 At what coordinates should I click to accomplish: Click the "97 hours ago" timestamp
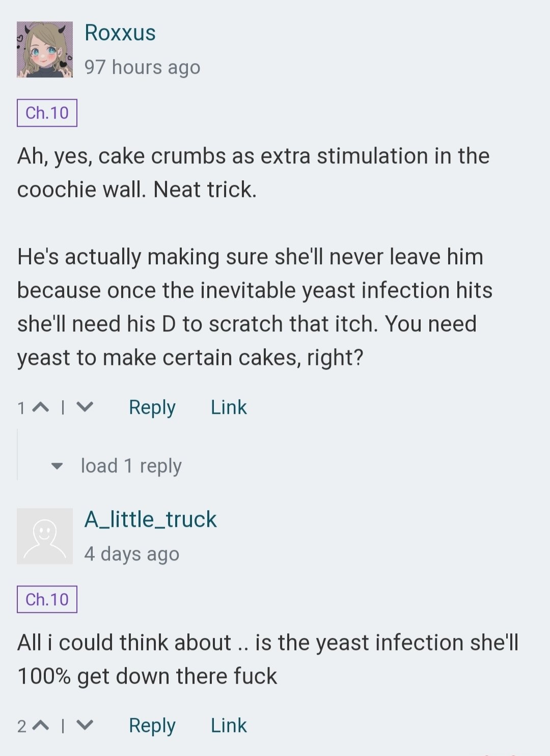tap(143, 67)
